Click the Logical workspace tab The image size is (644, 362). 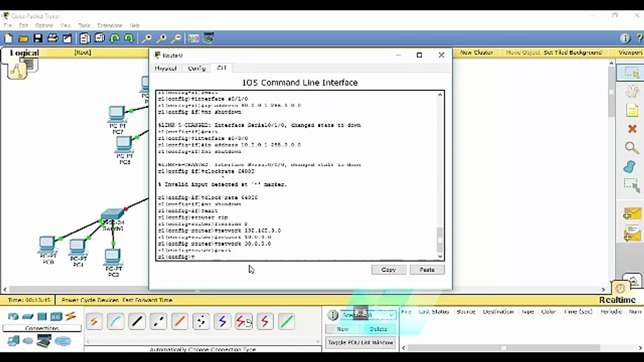[x=25, y=53]
